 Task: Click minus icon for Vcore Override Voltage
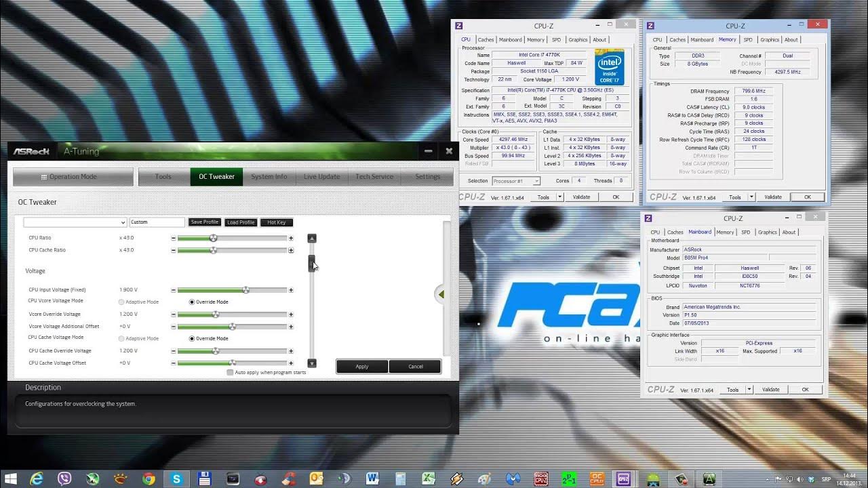(174, 314)
